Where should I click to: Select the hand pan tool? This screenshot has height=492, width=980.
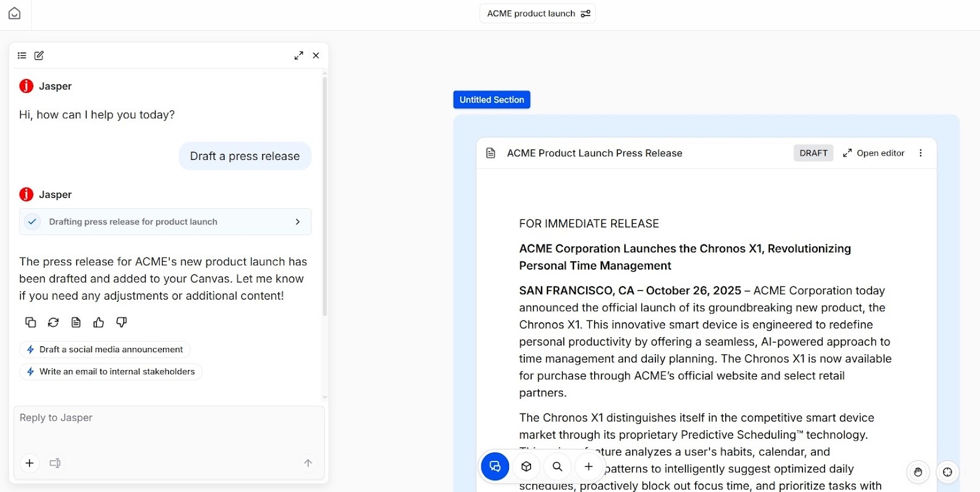[x=918, y=472]
